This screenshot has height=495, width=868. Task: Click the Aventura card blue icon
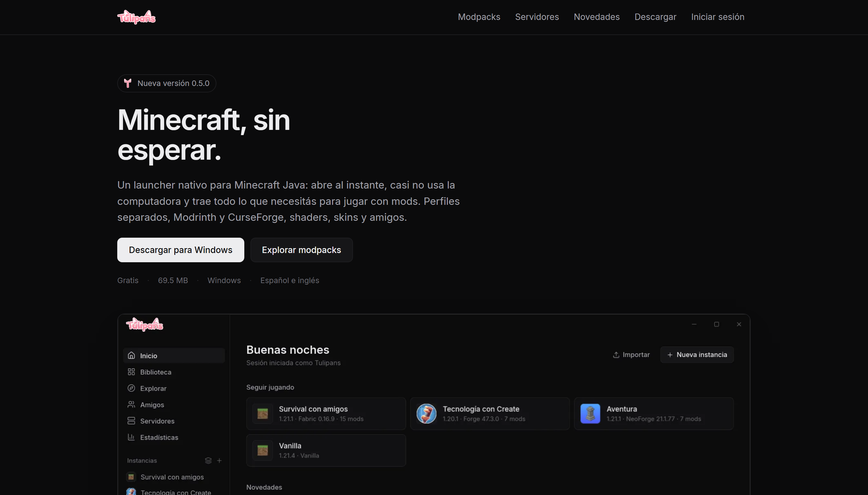tap(591, 414)
